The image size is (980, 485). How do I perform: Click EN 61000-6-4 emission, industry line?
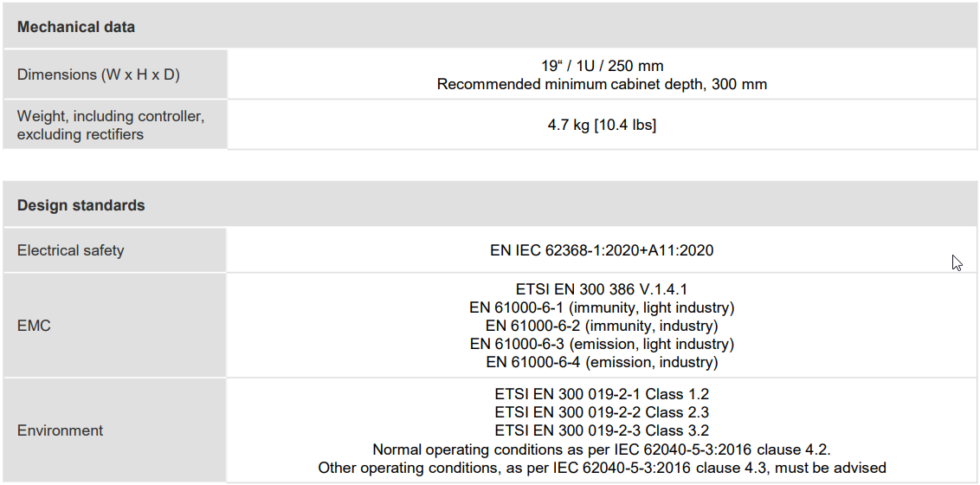(x=602, y=362)
